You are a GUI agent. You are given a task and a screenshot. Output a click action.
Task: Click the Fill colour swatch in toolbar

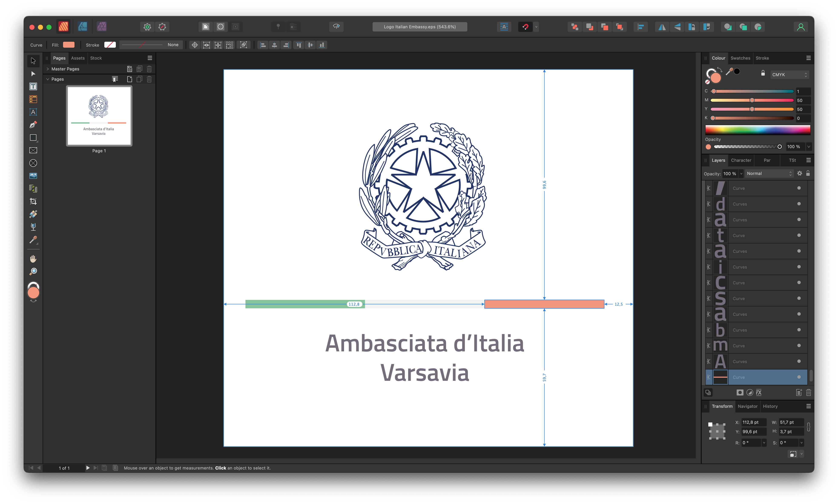coord(69,45)
